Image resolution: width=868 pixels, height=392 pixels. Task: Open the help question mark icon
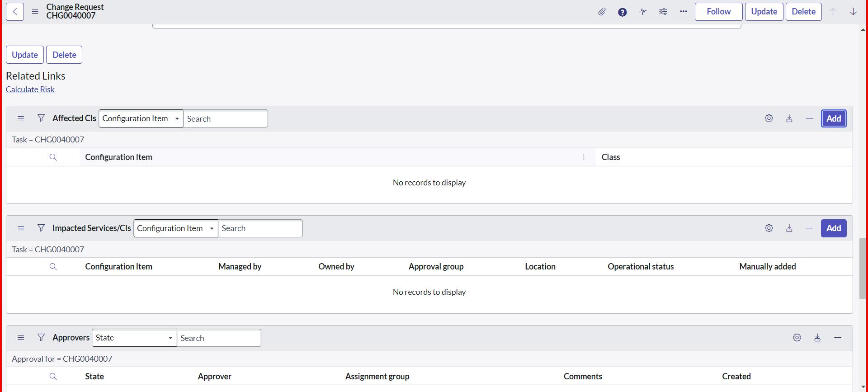click(x=623, y=12)
